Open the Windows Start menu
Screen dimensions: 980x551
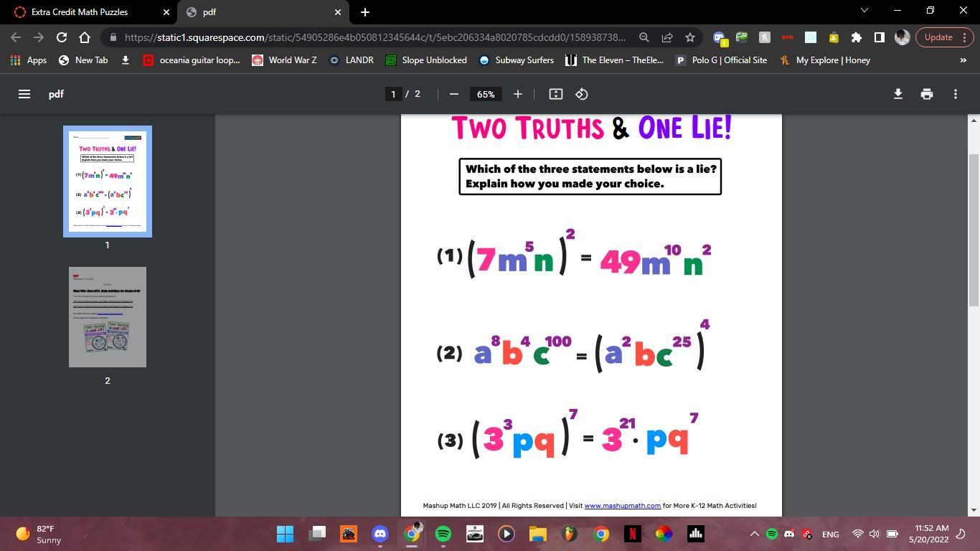[285, 534]
